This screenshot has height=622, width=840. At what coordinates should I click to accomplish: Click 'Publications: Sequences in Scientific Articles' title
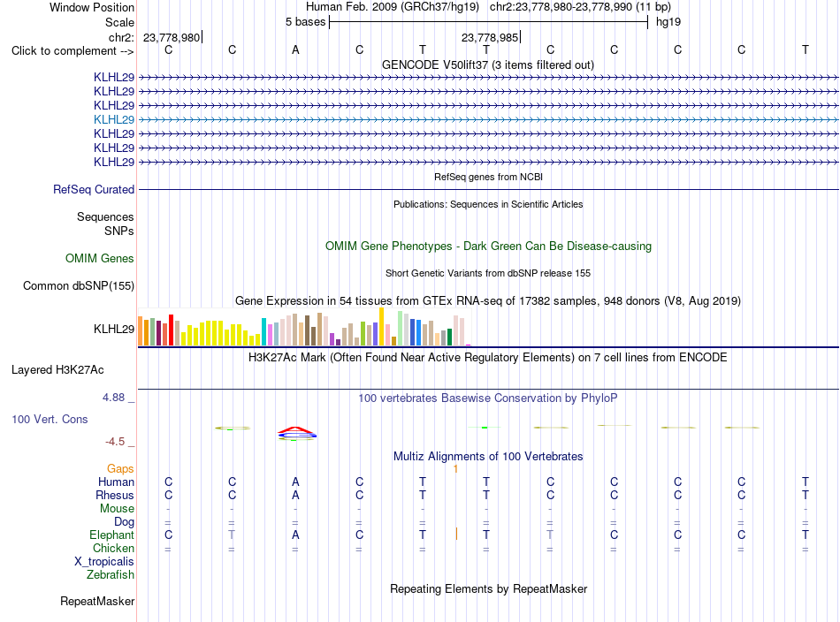pyautogui.click(x=488, y=204)
